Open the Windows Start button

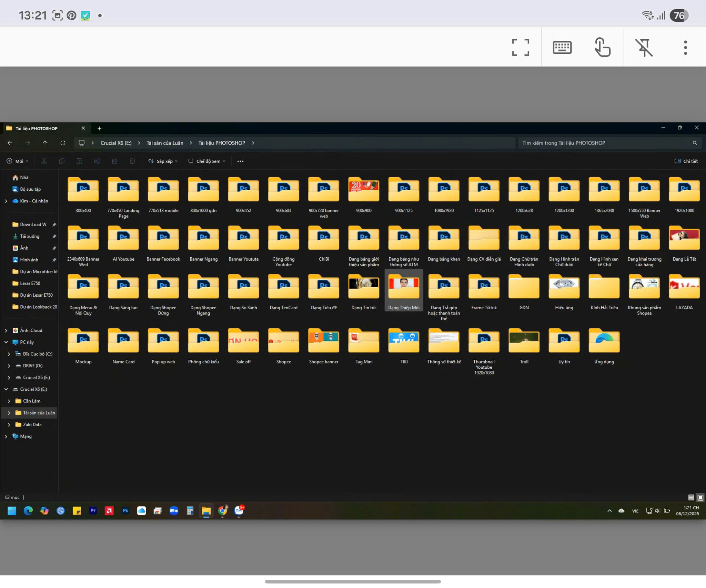pyautogui.click(x=12, y=511)
